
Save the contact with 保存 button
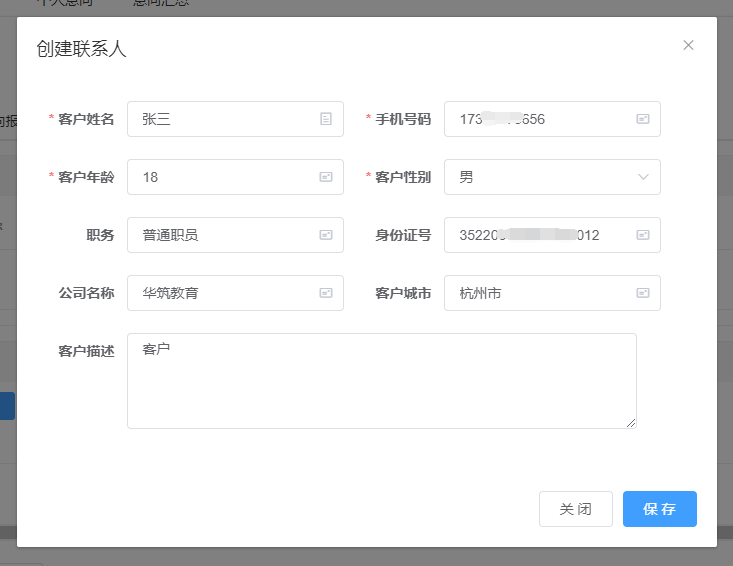tap(659, 509)
